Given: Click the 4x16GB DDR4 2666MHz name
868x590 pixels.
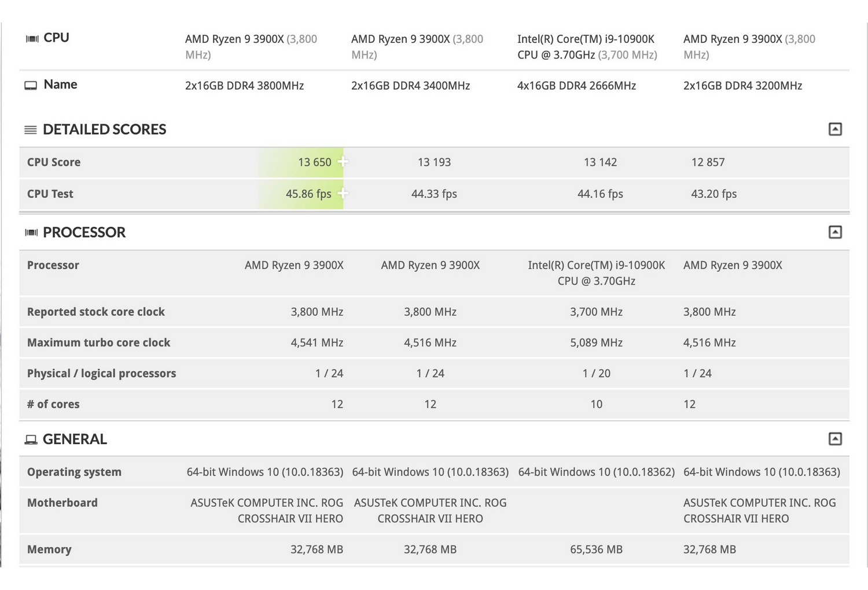Looking at the screenshot, I should pos(576,86).
